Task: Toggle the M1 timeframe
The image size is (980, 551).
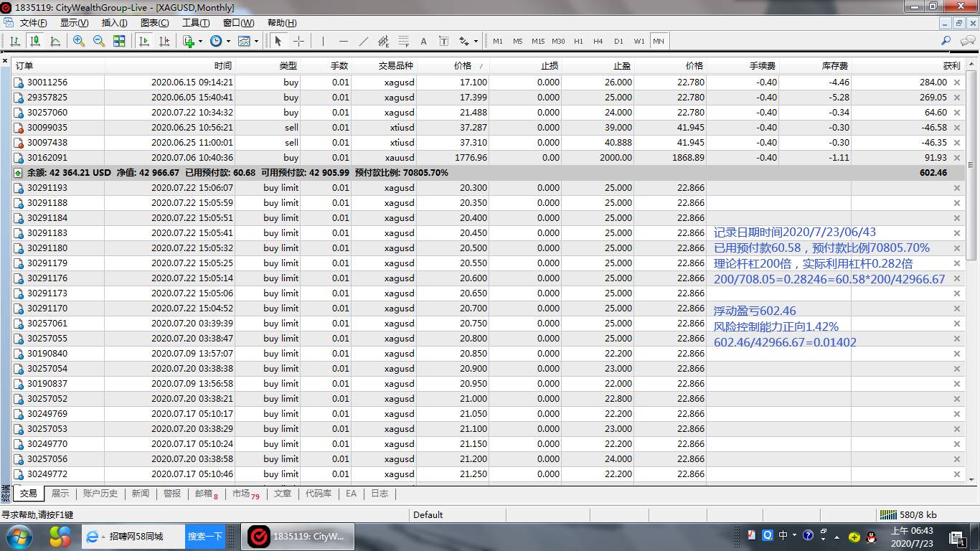Action: tap(497, 41)
